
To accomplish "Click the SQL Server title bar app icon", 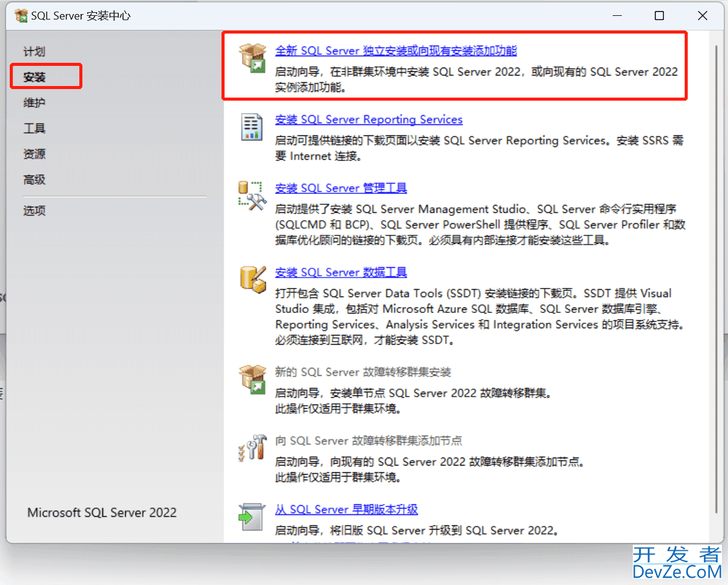I will [21, 16].
